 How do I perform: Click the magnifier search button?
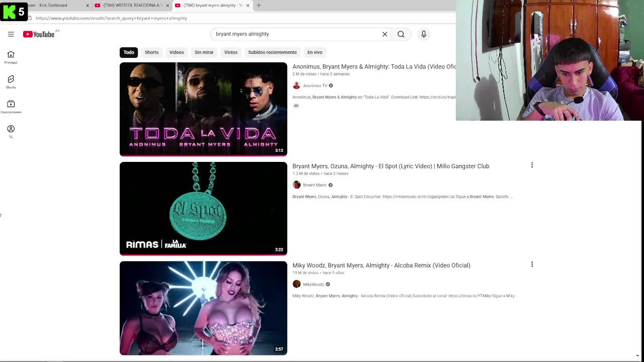coord(401,34)
